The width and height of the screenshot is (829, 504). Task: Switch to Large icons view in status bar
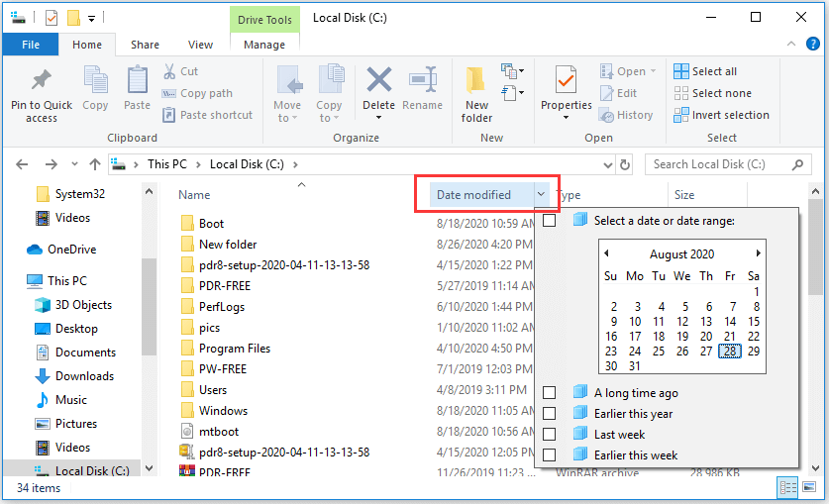click(809, 487)
